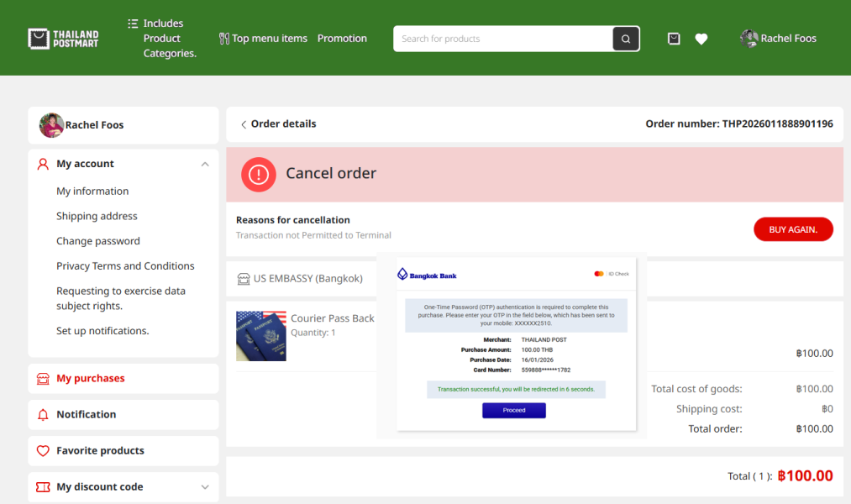851x504 pixels.
Task: Click the My purchases store icon
Action: [43, 379]
